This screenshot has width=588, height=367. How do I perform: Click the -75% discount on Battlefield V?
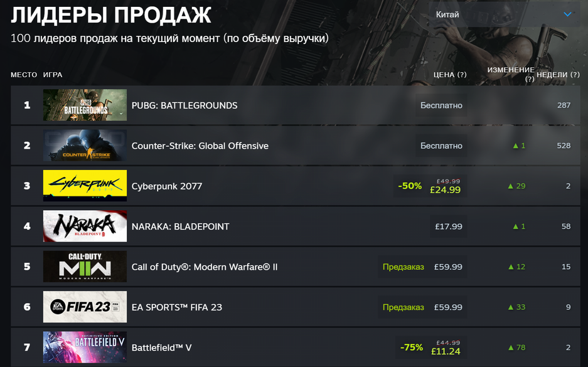click(x=412, y=348)
